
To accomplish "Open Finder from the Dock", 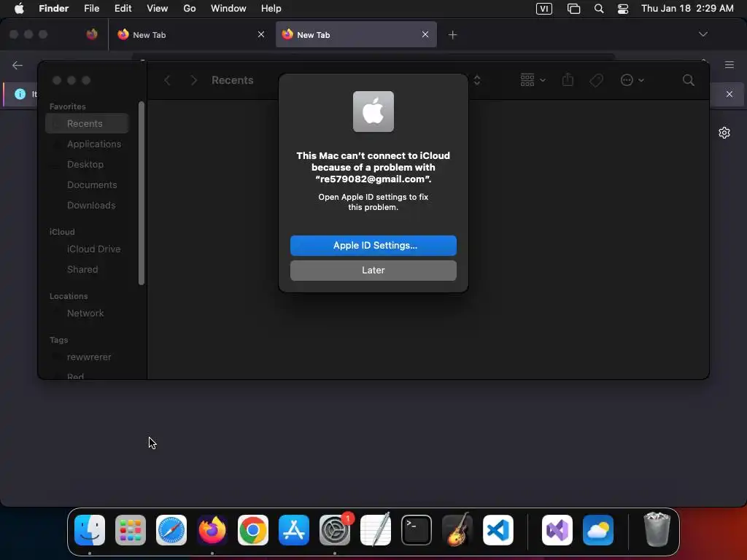I will 90,530.
